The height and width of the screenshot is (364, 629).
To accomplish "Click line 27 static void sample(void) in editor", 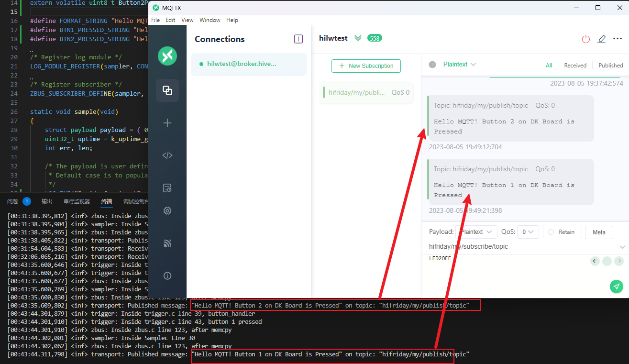I will tap(74, 112).
